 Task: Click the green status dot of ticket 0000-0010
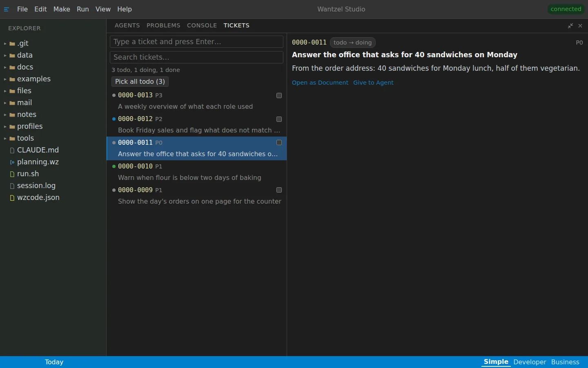coord(114,166)
